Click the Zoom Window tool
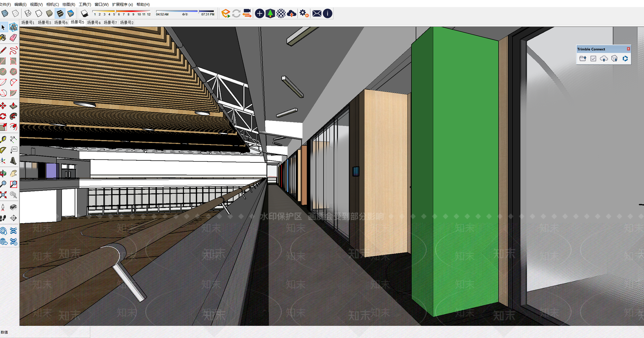 [13, 184]
